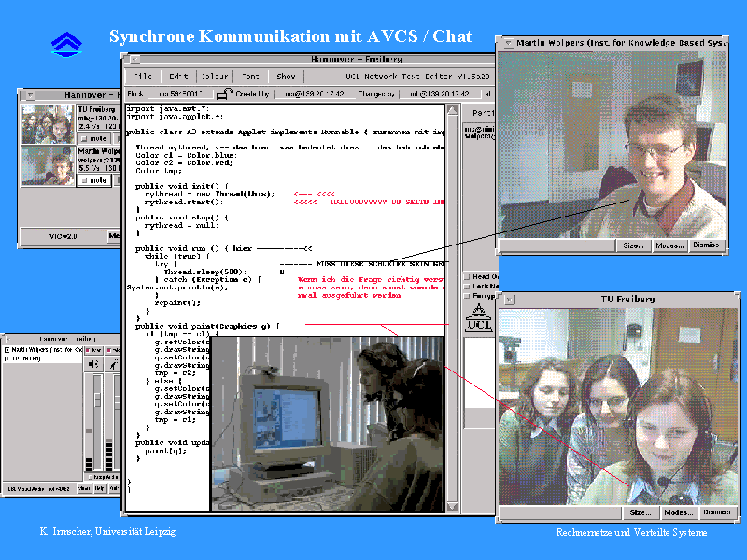Toggle the Head On checkbox
This screenshot has height=560, width=747.
pos(468,276)
